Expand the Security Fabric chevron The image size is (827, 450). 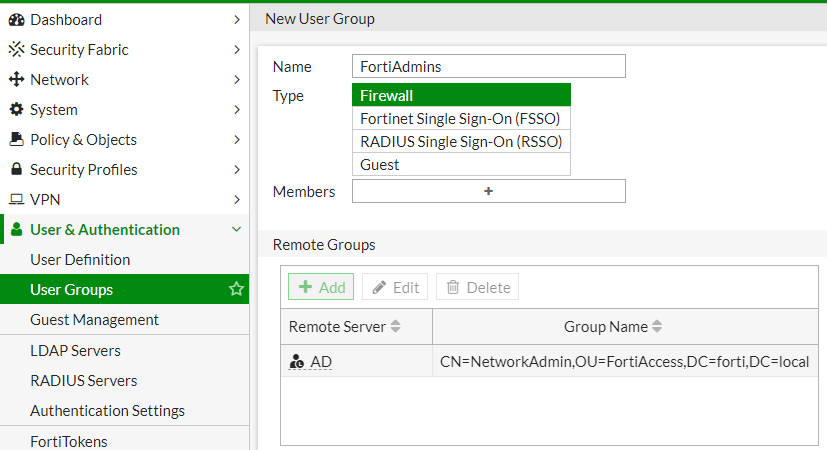237,50
